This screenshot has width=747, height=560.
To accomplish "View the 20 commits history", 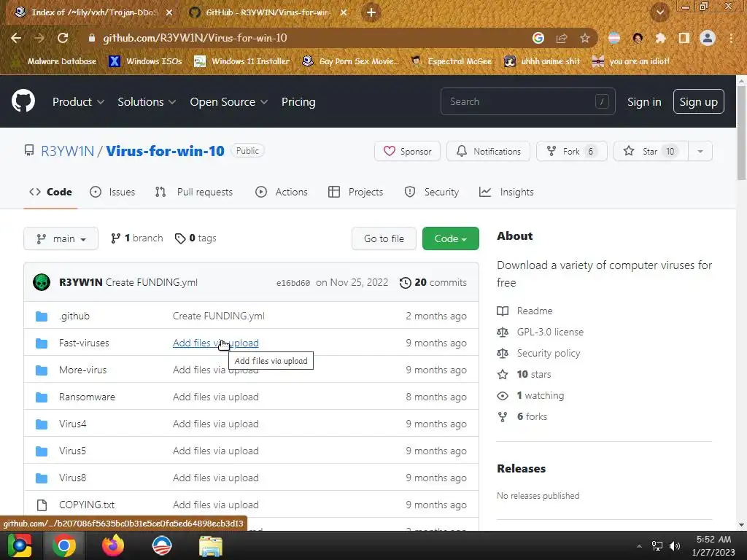I will click(x=433, y=282).
